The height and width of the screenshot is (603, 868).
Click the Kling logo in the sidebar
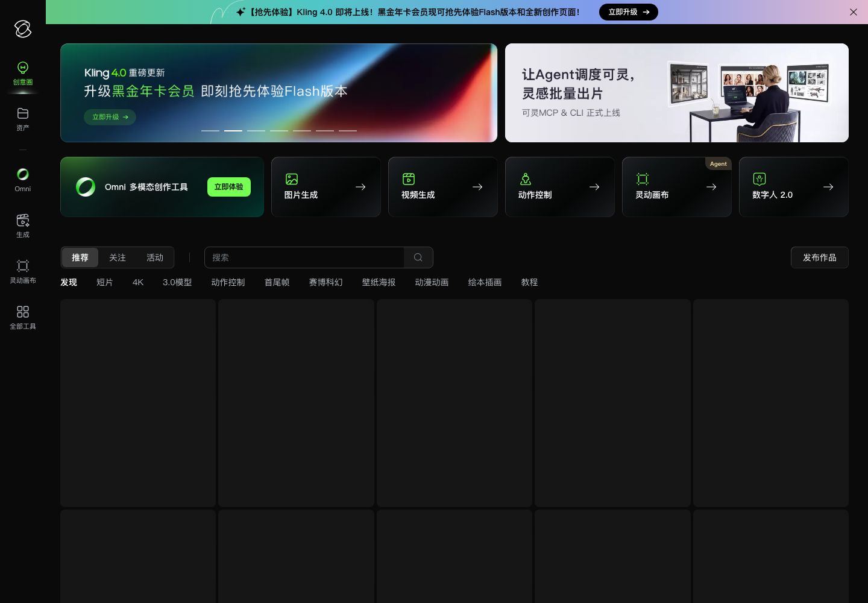click(23, 28)
